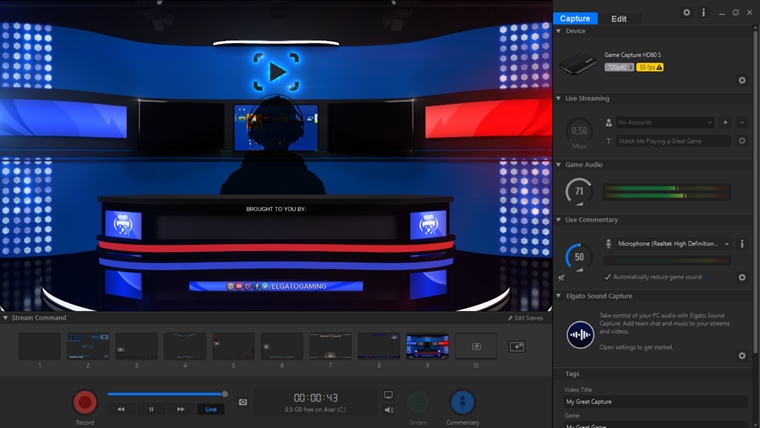This screenshot has width=760, height=428.
Task: Toggle Commentary microphone button
Action: click(462, 402)
